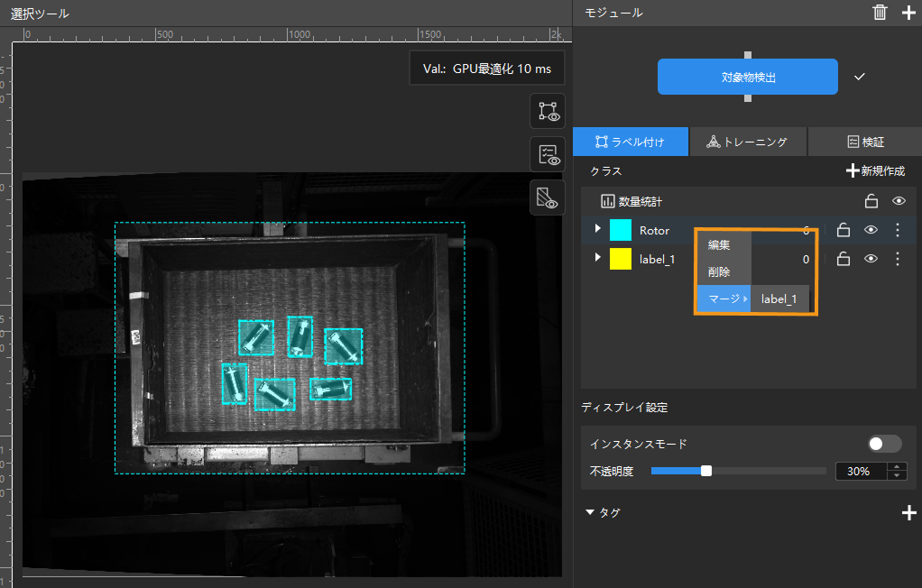Image resolution: width=922 pixels, height=588 pixels.
Task: Expand the label_1 class tree item
Action: click(597, 258)
